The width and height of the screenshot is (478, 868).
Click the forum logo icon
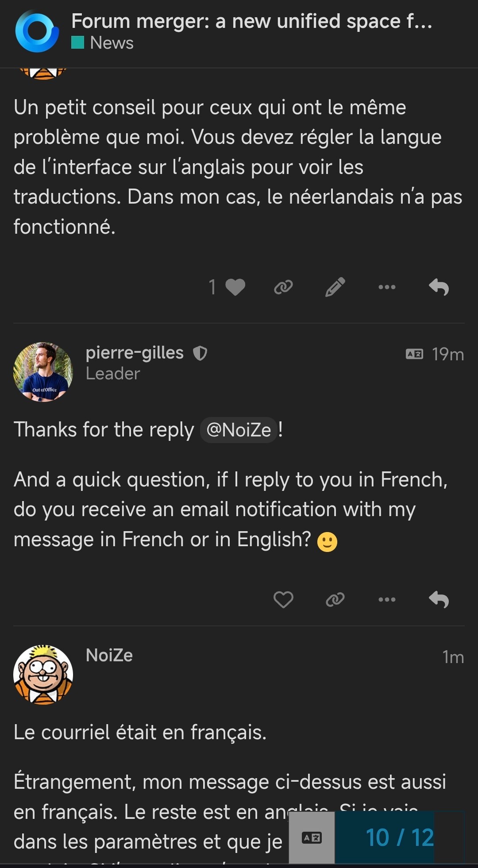[x=37, y=32]
